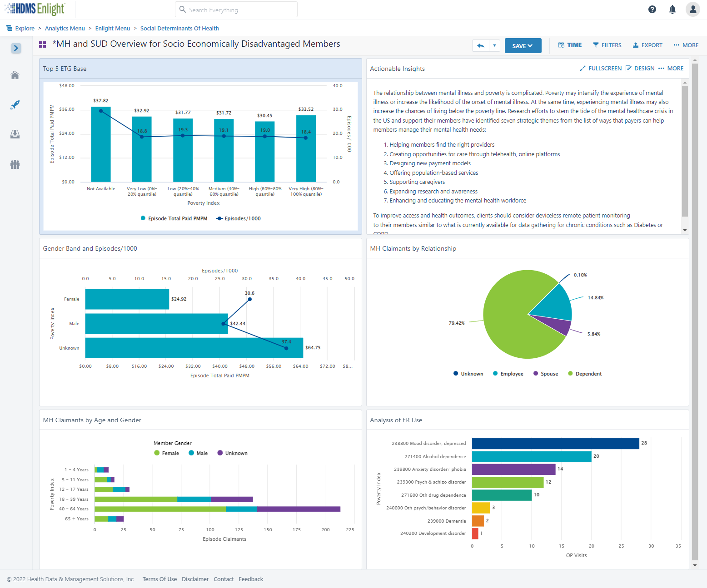Open the Disclaimer footer link

(195, 579)
